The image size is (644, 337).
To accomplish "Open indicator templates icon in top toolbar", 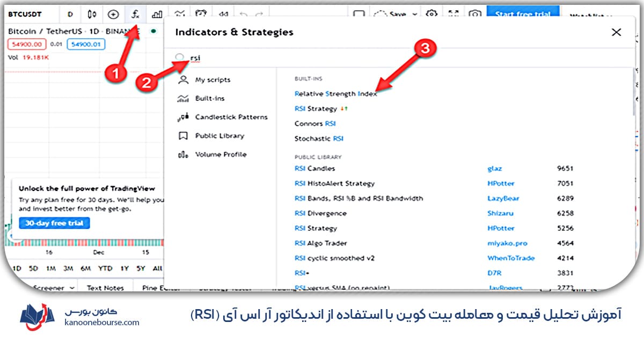I will (x=180, y=14).
